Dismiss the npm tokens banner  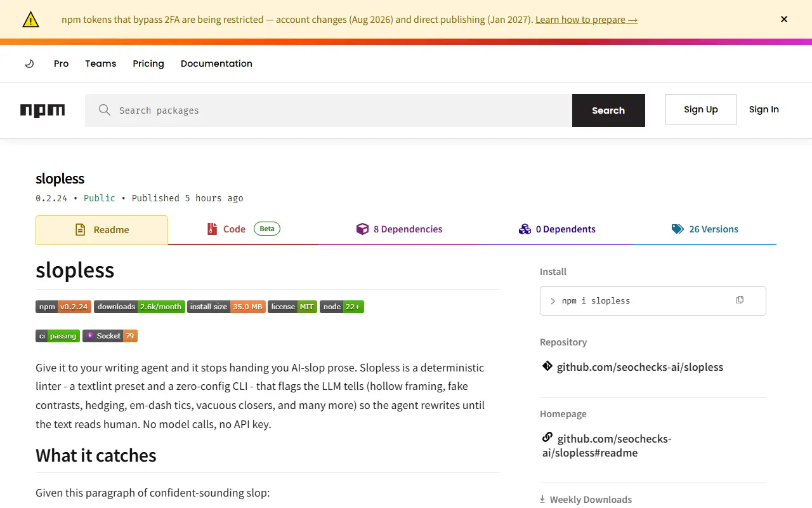(x=784, y=19)
